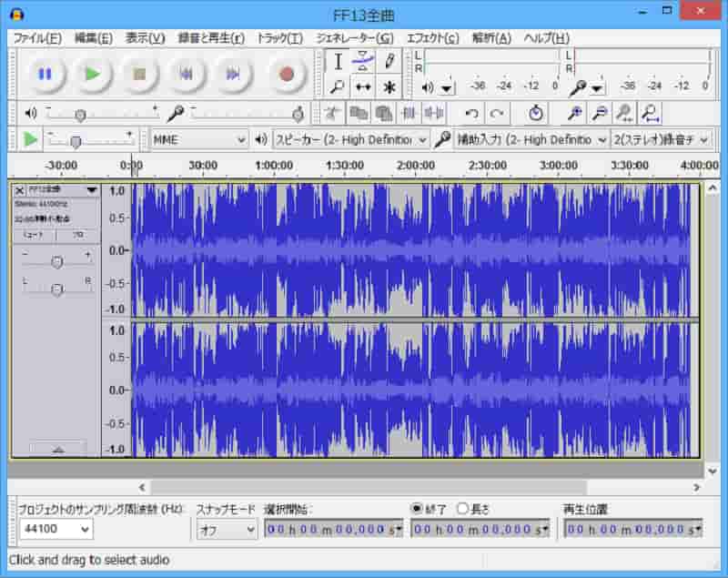Viewport: 728px width, 578px height.
Task: Open the snap mode オフ dropdown
Action: [x=225, y=528]
